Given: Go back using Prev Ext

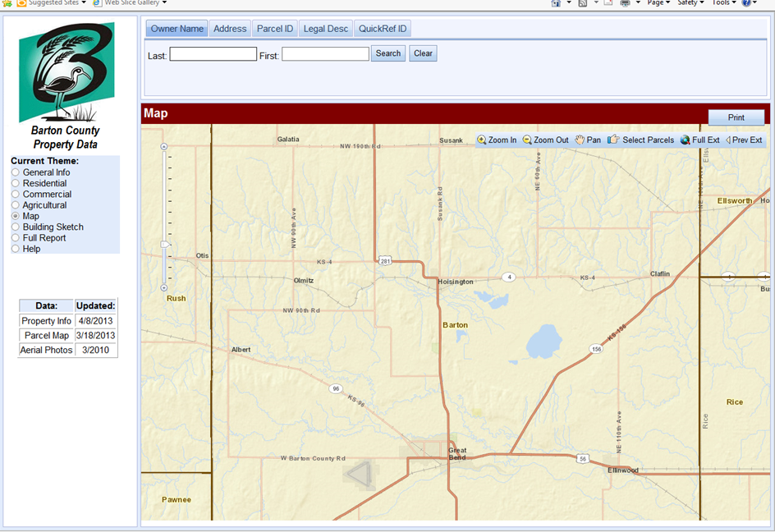Looking at the screenshot, I should coord(744,140).
